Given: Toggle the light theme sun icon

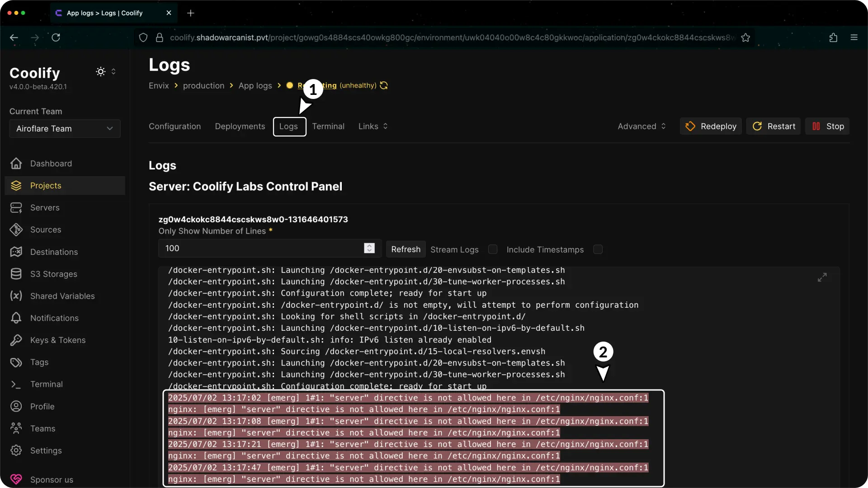Looking at the screenshot, I should pos(101,71).
